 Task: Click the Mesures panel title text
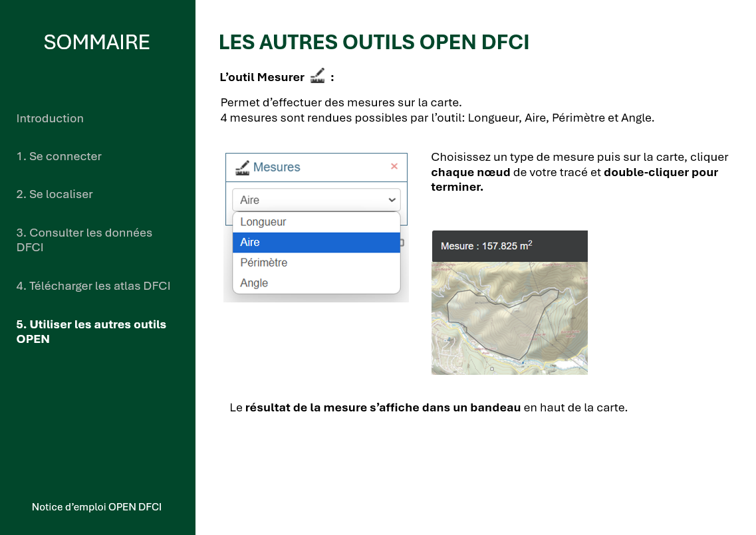click(277, 167)
